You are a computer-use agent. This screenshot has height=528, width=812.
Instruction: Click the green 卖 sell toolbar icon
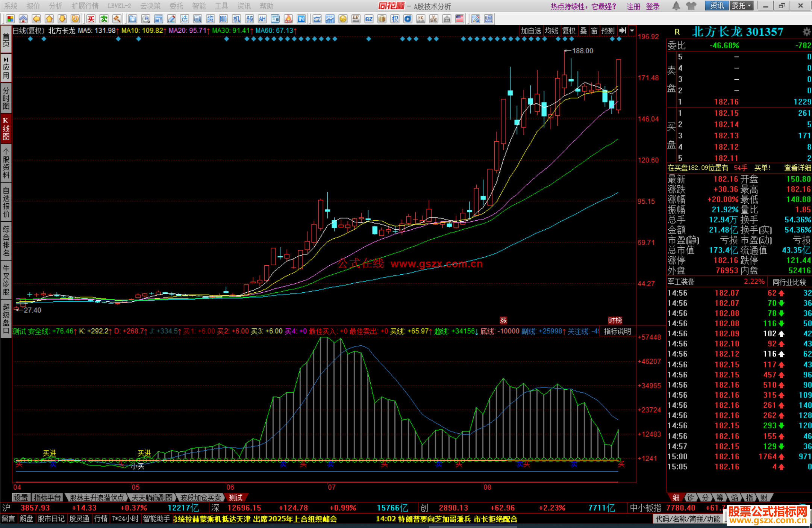pos(104,19)
